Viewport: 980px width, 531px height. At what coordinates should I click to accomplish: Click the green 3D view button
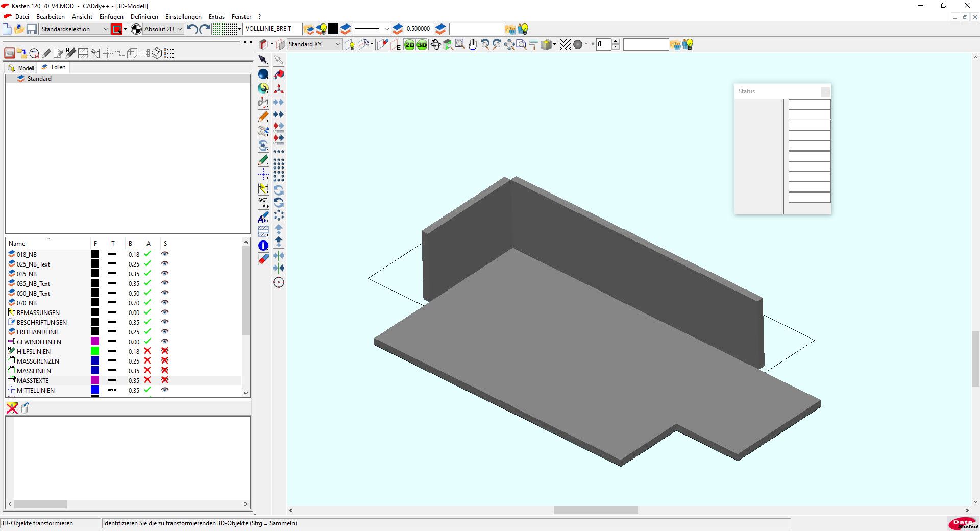(x=422, y=45)
